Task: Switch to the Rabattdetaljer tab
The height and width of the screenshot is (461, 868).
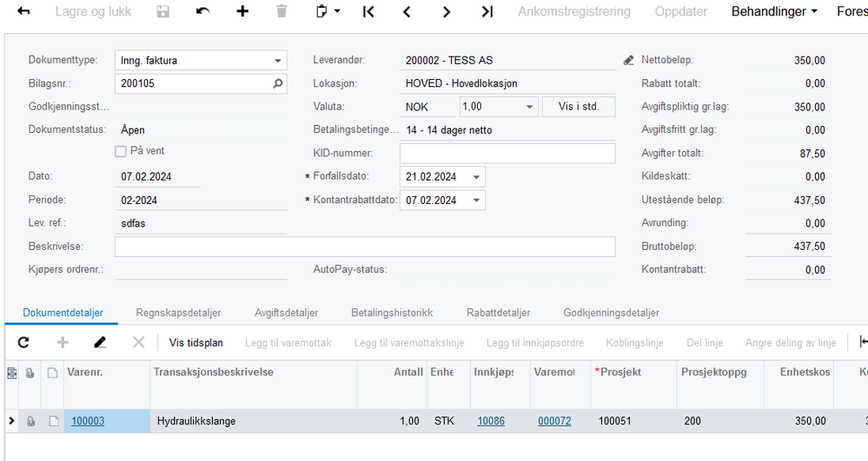Action: pos(498,313)
